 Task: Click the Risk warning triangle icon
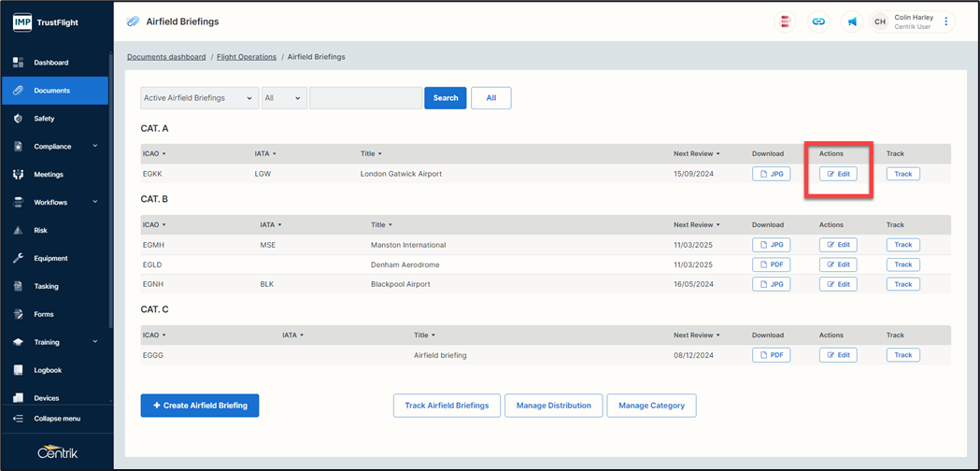click(18, 230)
